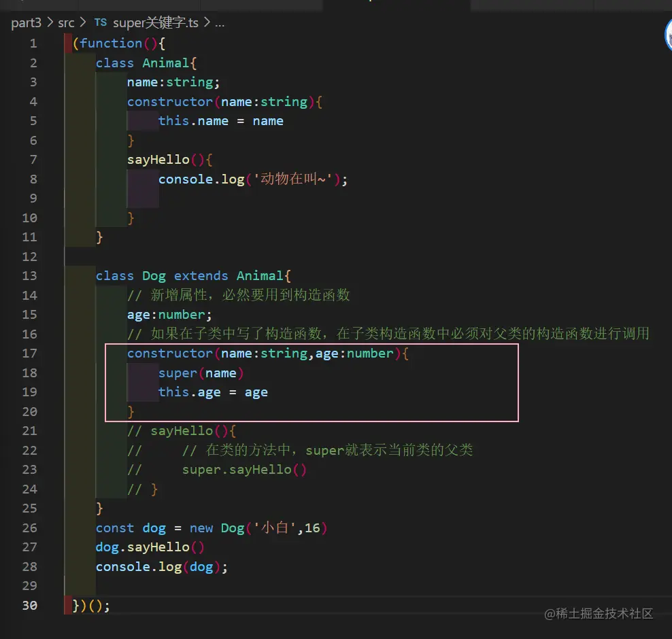Screen dimensions: 672x639
Task: Click 'dog.sayHello()' call on line 27
Action: tap(150, 547)
